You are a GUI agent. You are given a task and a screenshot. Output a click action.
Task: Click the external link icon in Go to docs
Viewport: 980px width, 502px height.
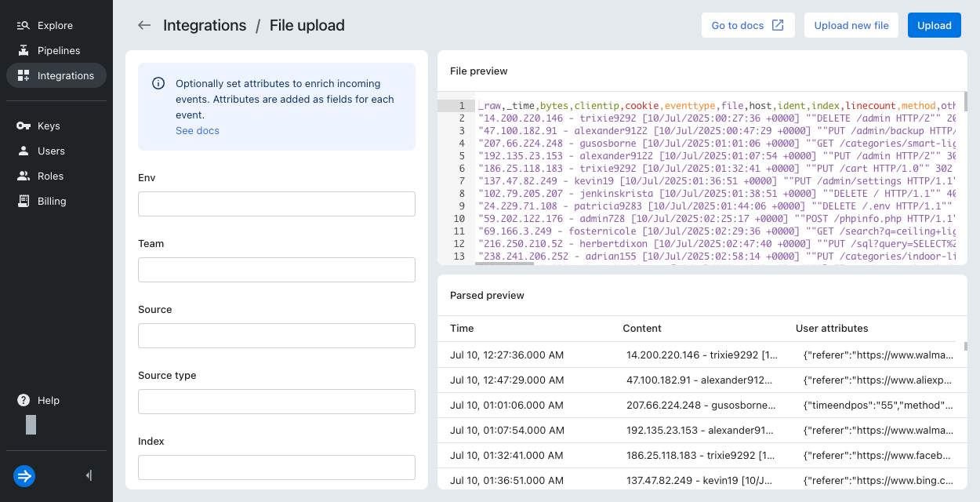coord(778,25)
